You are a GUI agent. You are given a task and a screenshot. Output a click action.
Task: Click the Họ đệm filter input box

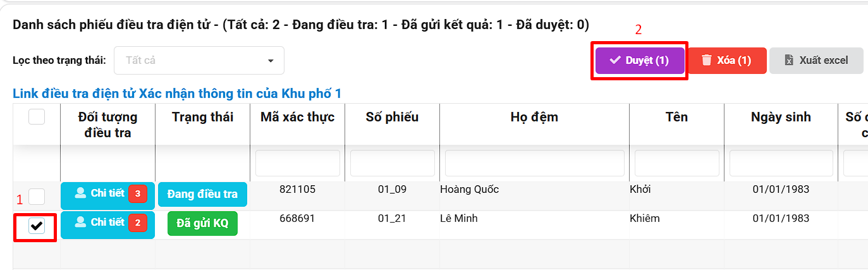[534, 163]
